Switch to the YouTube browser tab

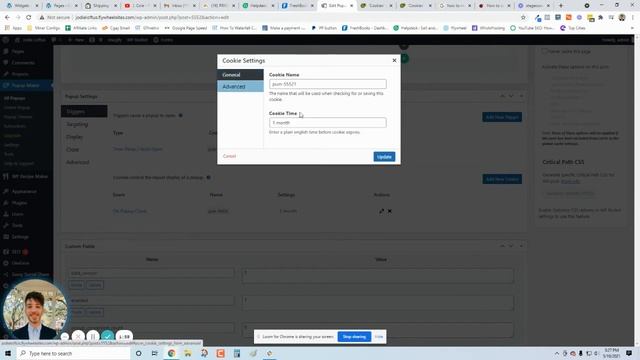(139, 6)
